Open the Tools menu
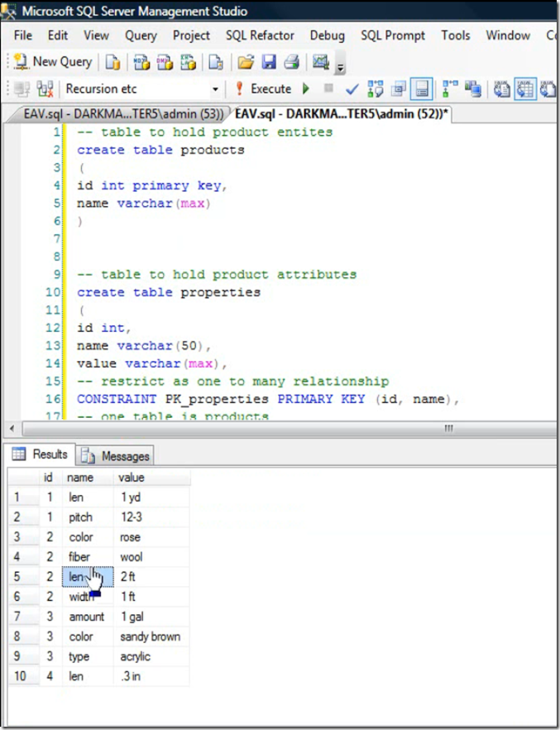 [455, 36]
